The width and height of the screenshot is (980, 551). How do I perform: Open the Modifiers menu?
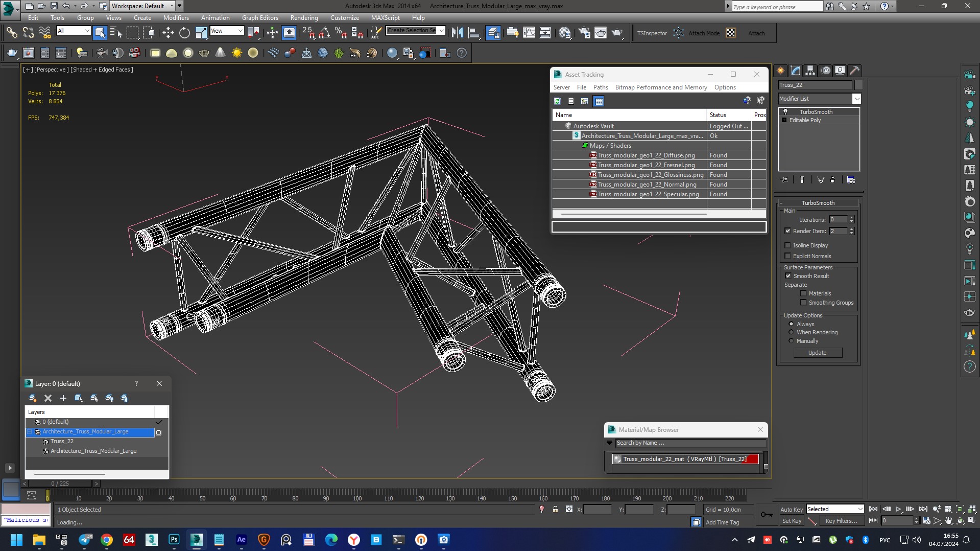click(176, 18)
